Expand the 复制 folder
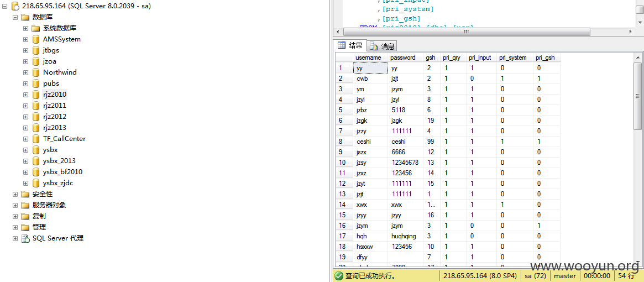 15,216
